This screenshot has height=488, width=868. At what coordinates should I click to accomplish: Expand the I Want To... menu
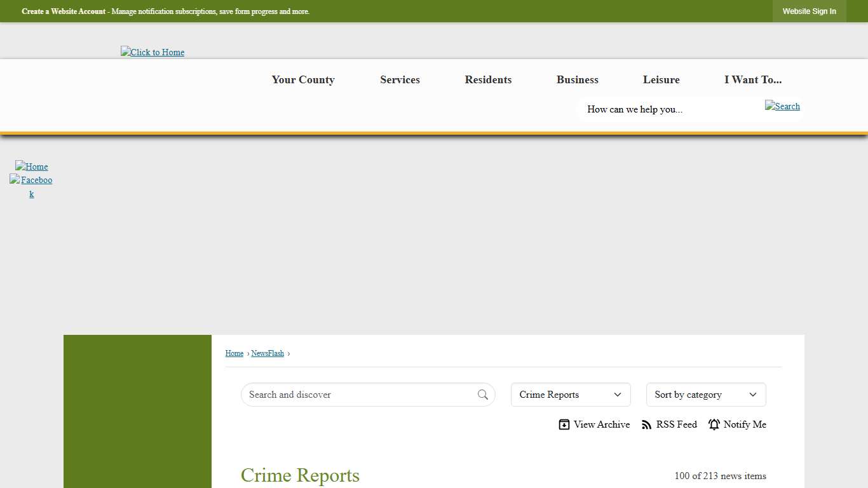pyautogui.click(x=753, y=79)
